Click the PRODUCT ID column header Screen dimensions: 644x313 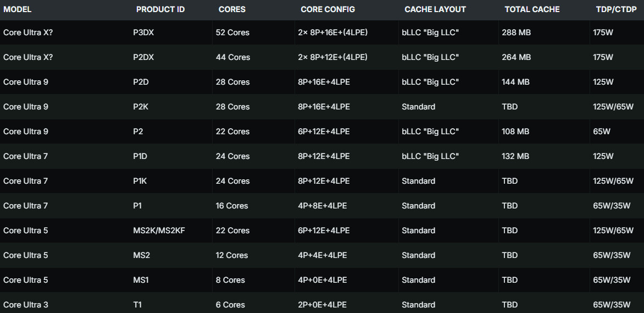point(160,9)
